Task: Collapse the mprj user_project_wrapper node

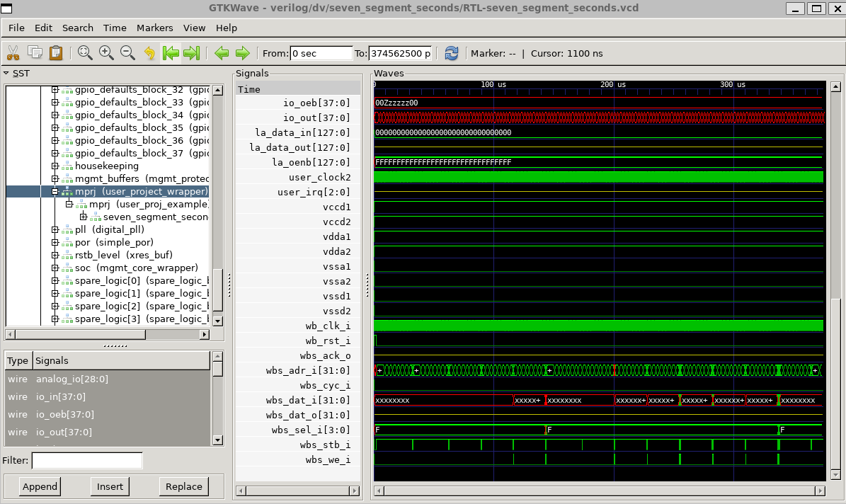Action: tap(55, 192)
